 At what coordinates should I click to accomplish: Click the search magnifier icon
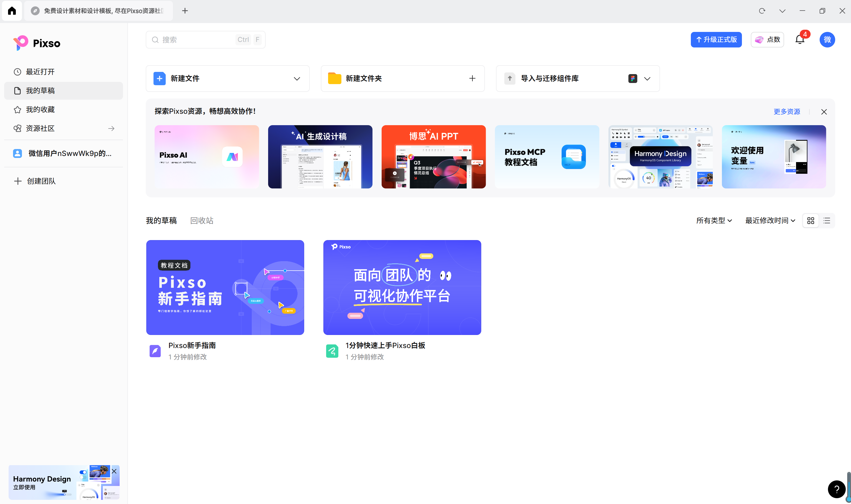click(155, 40)
